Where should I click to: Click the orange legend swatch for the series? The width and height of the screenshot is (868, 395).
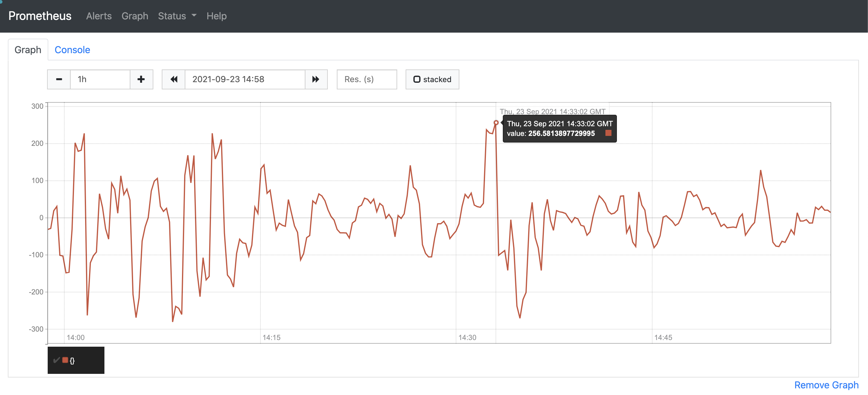65,360
